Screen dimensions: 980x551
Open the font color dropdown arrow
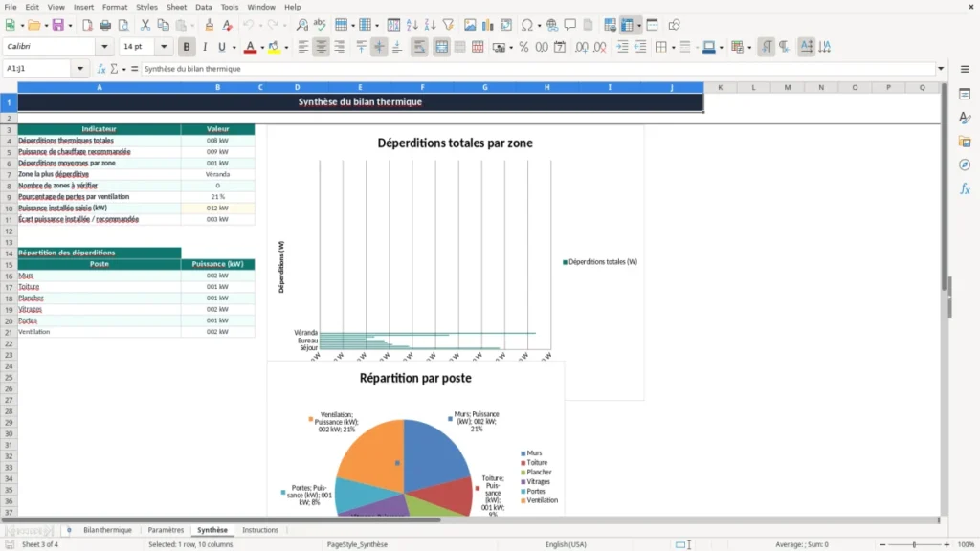click(x=262, y=48)
